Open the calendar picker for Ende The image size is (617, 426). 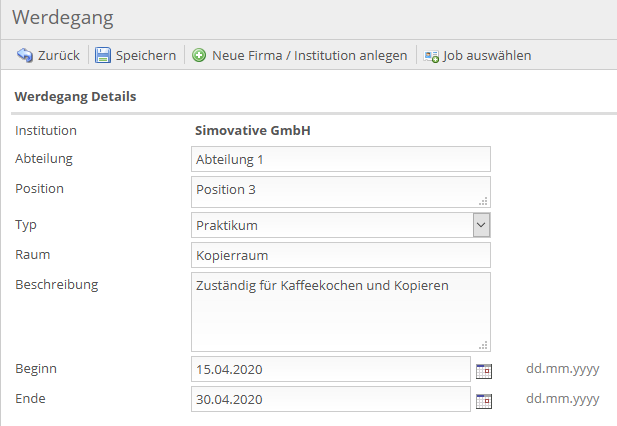pyautogui.click(x=484, y=401)
